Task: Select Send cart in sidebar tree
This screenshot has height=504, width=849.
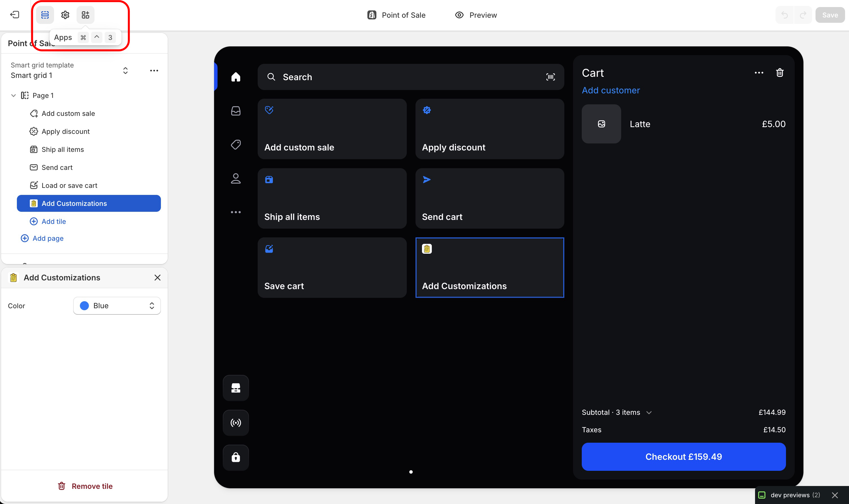Action: tap(89, 167)
